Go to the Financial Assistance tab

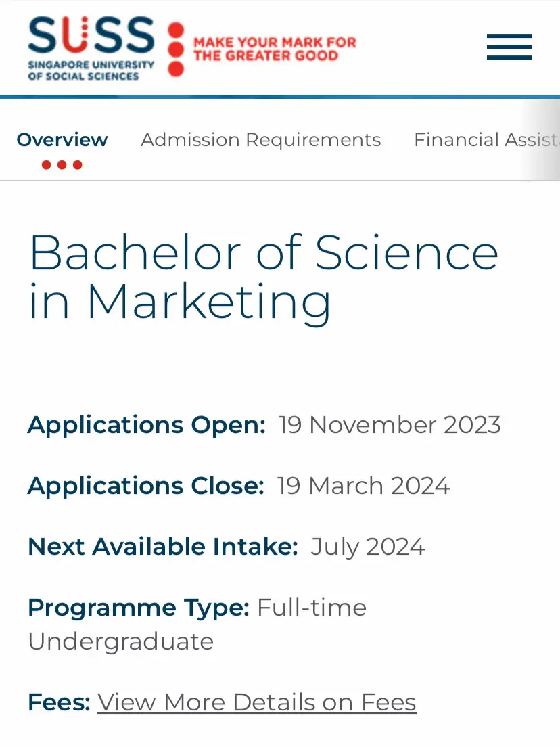(484, 140)
